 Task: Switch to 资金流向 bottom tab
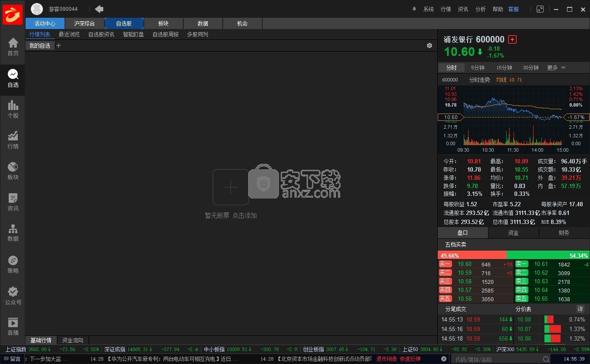72,340
